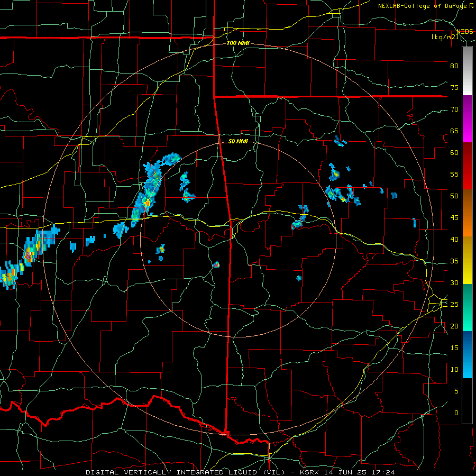Select the 40 value on the VIL scale
Screen dimensions: 476x476
coord(454,240)
